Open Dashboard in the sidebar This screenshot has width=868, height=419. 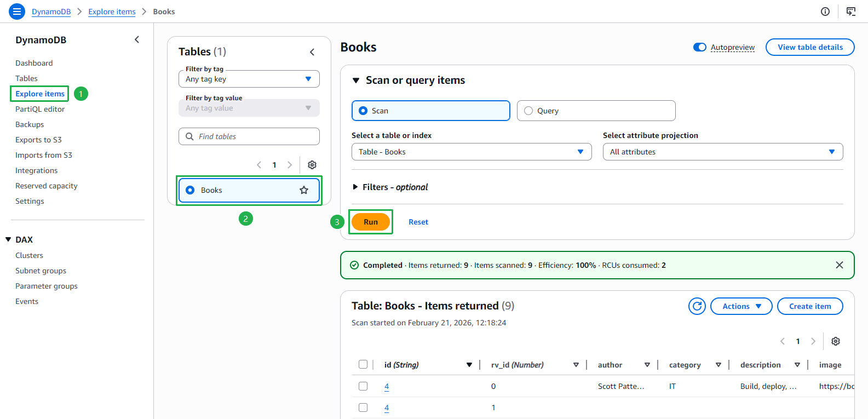point(34,63)
